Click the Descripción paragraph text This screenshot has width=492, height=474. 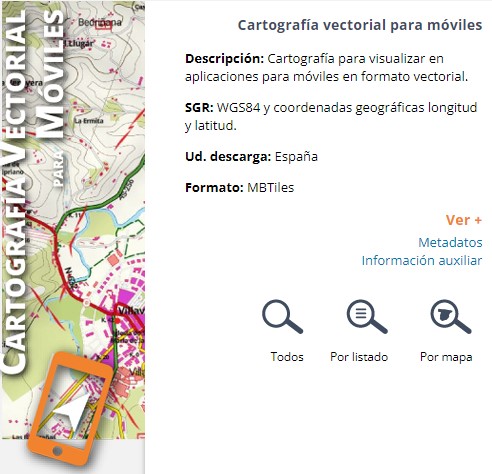click(x=327, y=68)
